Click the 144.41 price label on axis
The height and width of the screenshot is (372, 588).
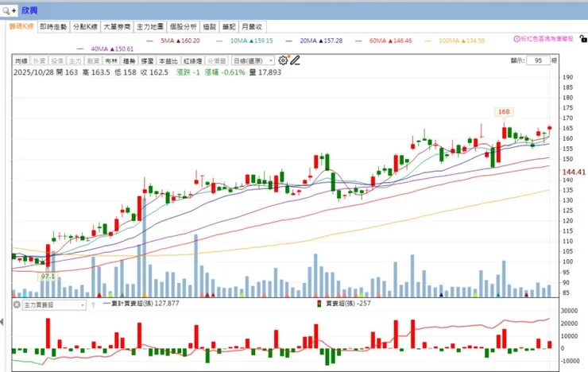(x=574, y=172)
